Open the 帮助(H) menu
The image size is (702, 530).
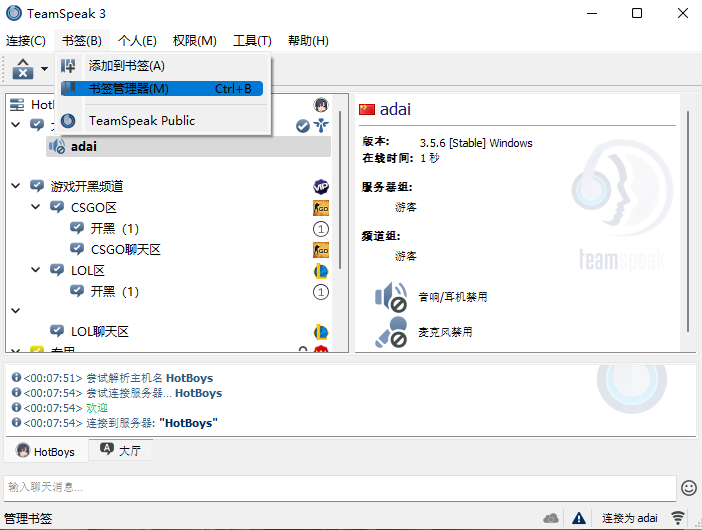tap(308, 41)
